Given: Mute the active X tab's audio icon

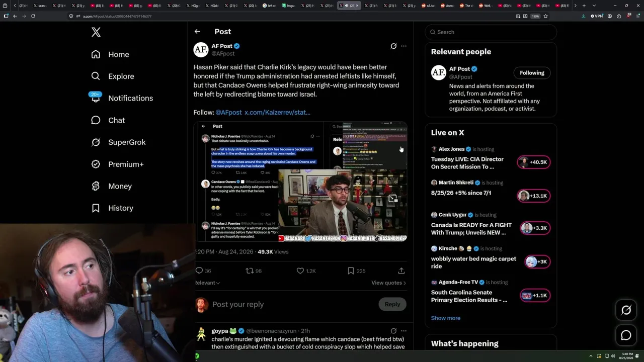Looking at the screenshot, I should (x=347, y=6).
